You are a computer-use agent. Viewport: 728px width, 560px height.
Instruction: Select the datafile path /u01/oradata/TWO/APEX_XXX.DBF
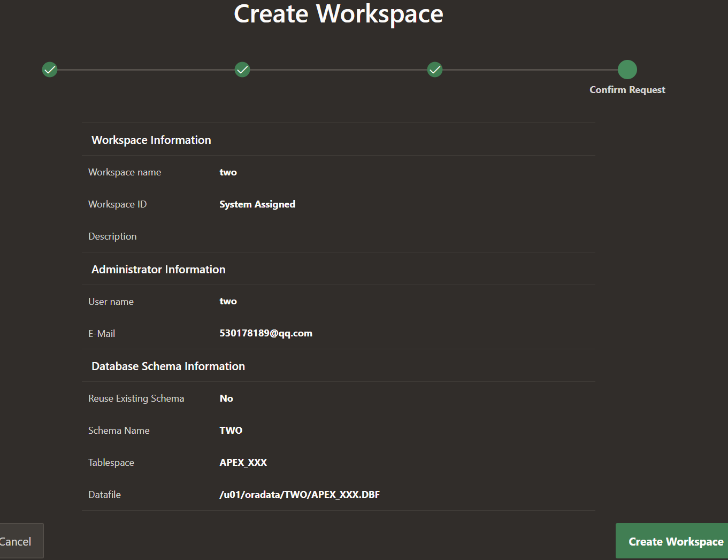coord(300,495)
